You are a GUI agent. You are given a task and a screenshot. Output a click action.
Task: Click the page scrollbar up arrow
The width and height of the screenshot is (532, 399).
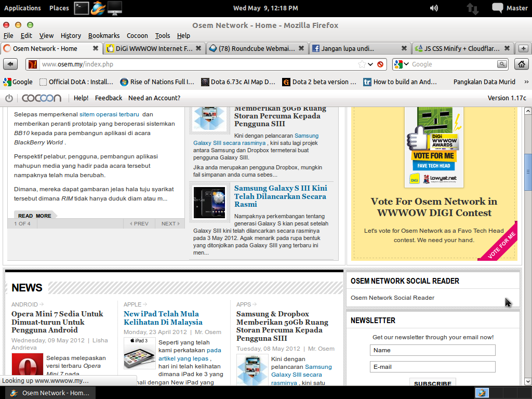coord(528,111)
